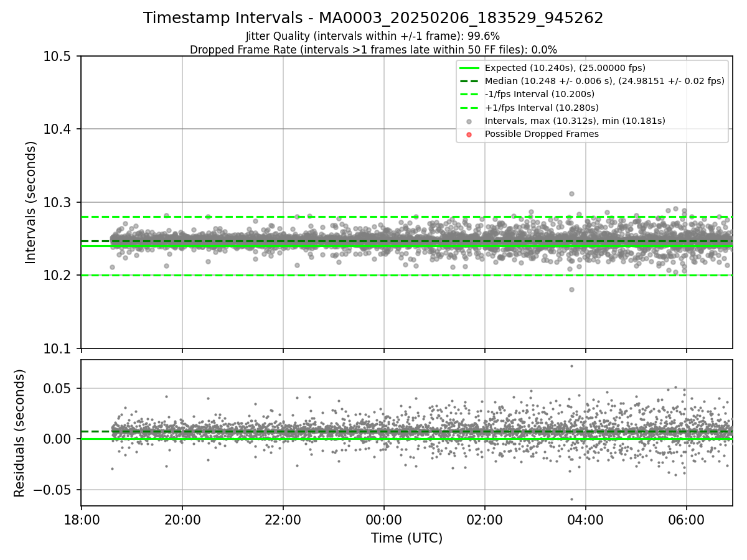This screenshot has width=747, height=560.
Task: Click the red Possible Dropped Frames legend marker
Action: [x=469, y=134]
